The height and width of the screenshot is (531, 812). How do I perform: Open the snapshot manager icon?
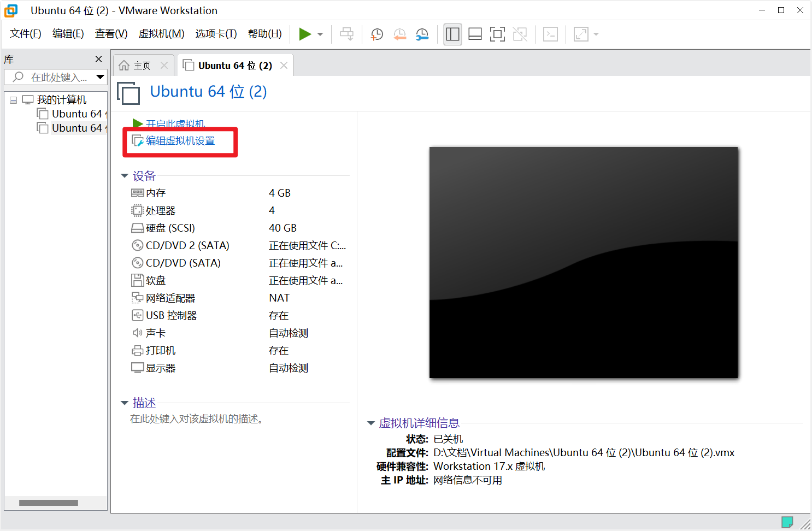[x=422, y=34]
